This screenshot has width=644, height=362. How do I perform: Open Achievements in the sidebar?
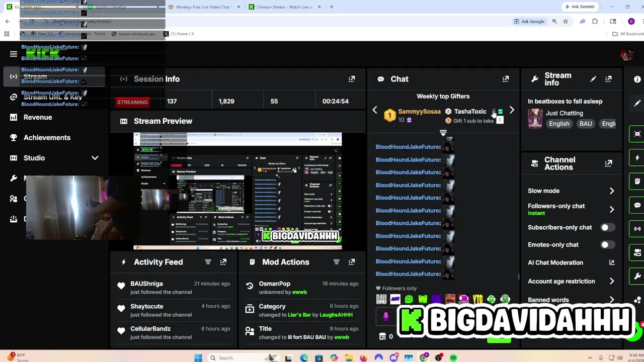point(47,138)
